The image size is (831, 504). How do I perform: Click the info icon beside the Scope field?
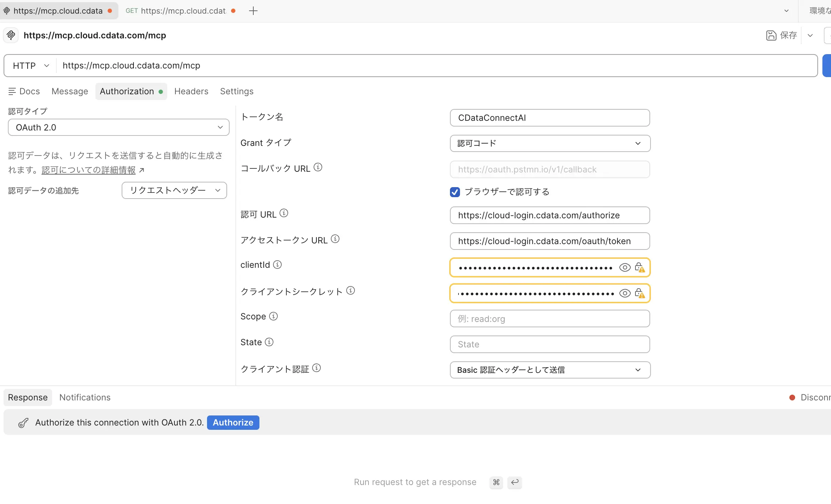[273, 316]
